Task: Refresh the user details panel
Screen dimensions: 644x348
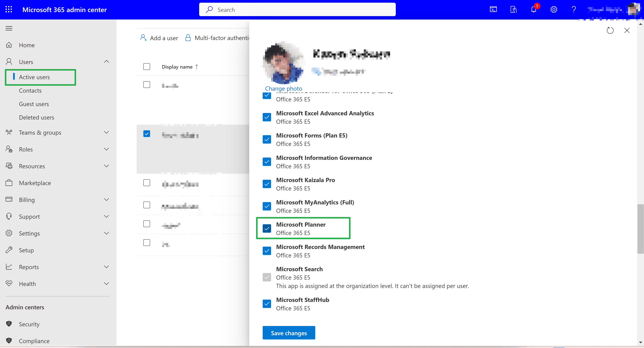Action: tap(610, 30)
